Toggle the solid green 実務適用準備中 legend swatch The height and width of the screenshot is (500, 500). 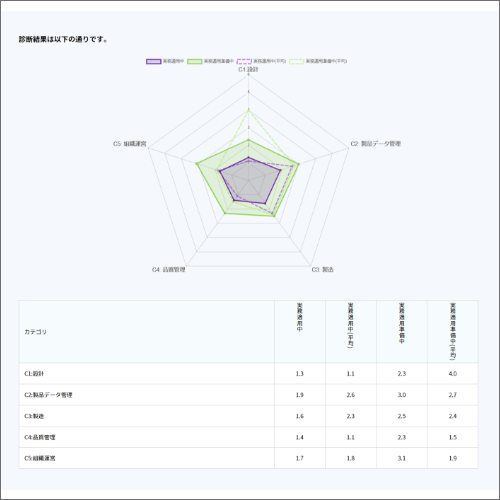point(195,61)
